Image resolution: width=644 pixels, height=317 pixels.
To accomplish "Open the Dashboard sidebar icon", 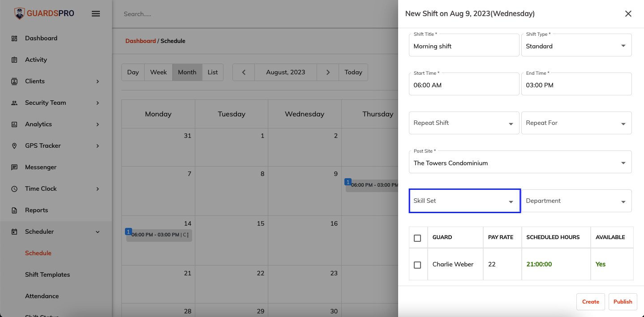I will coord(14,39).
